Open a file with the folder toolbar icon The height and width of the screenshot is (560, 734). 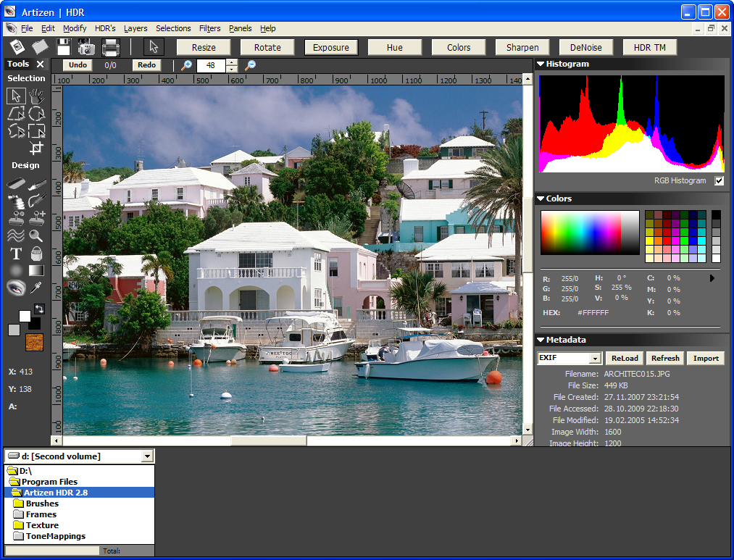click(40, 47)
